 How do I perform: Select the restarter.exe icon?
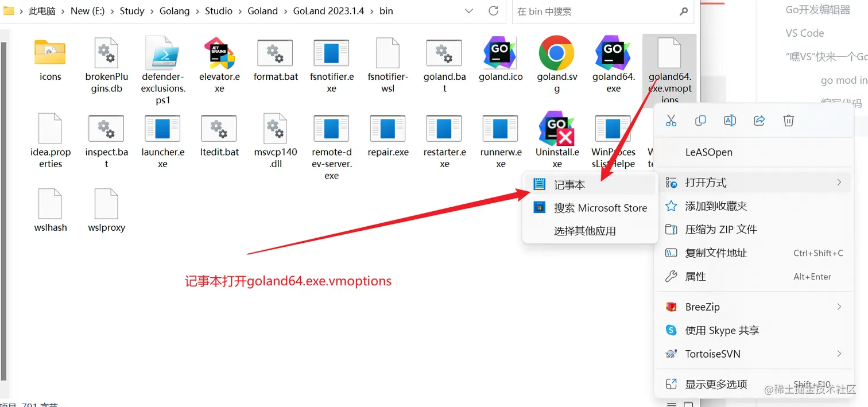444,128
